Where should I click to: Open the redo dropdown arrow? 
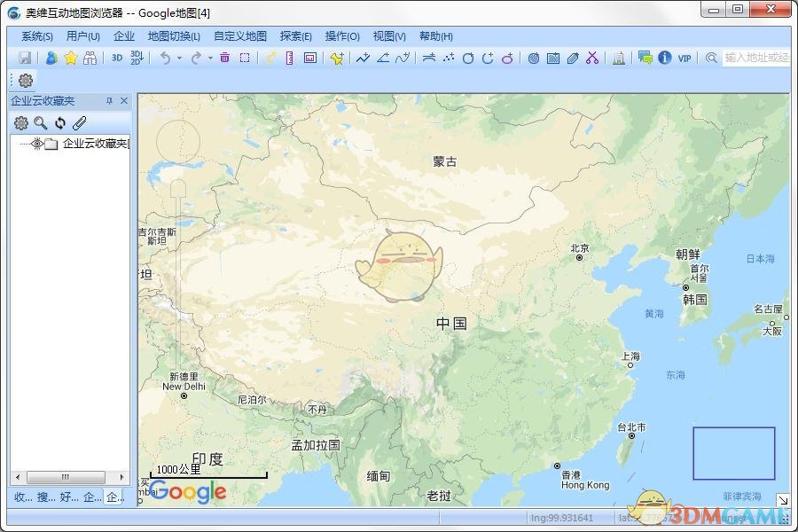[208, 58]
